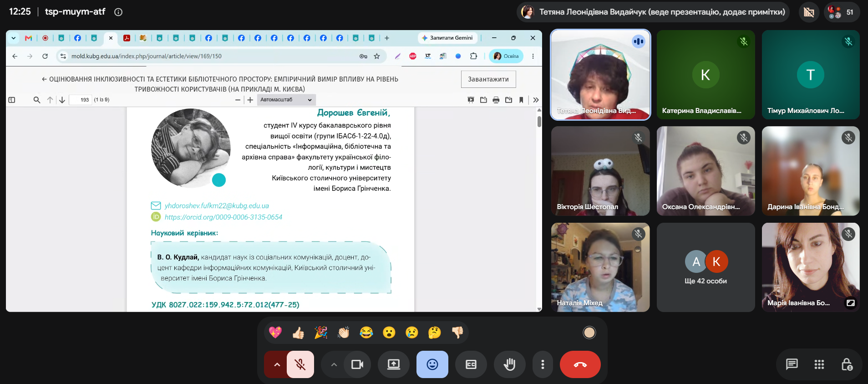Select Тетяна Леонідівна video tile
The width and height of the screenshot is (868, 384).
point(600,75)
